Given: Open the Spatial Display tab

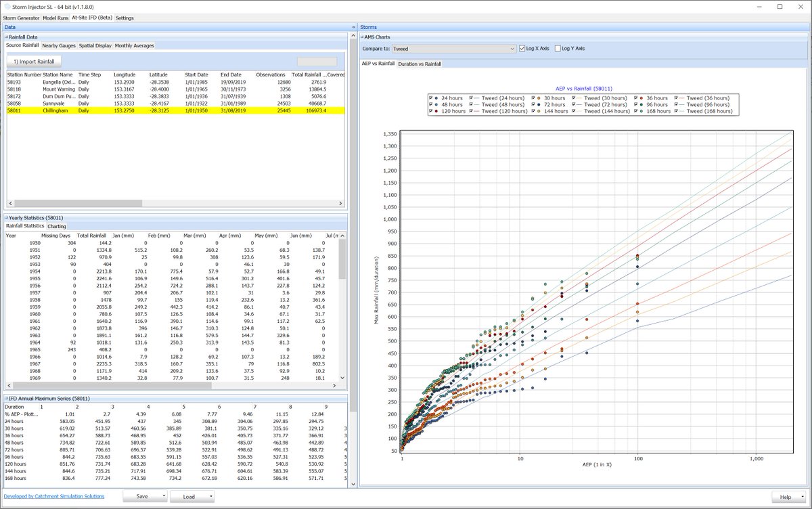Looking at the screenshot, I should click(95, 45).
